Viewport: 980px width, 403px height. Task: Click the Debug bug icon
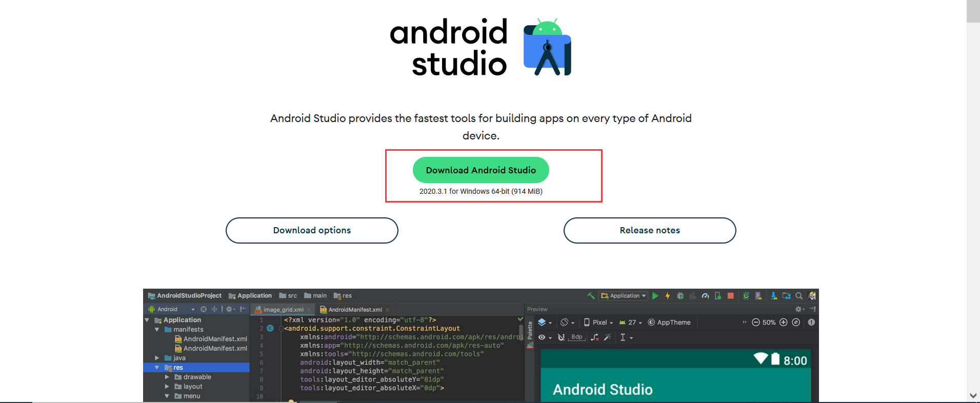pos(680,296)
